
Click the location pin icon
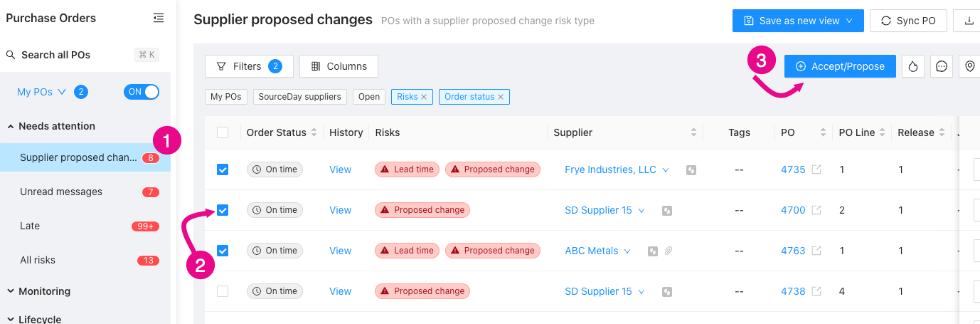(x=970, y=66)
